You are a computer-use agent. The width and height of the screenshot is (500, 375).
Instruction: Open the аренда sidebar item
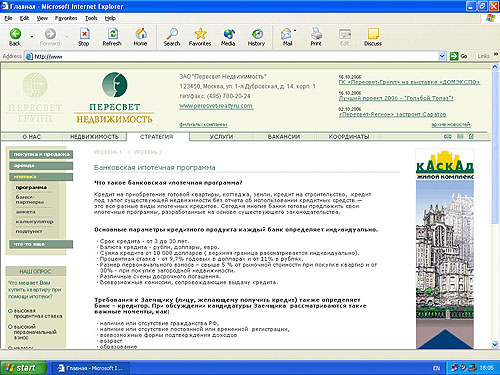(41, 166)
